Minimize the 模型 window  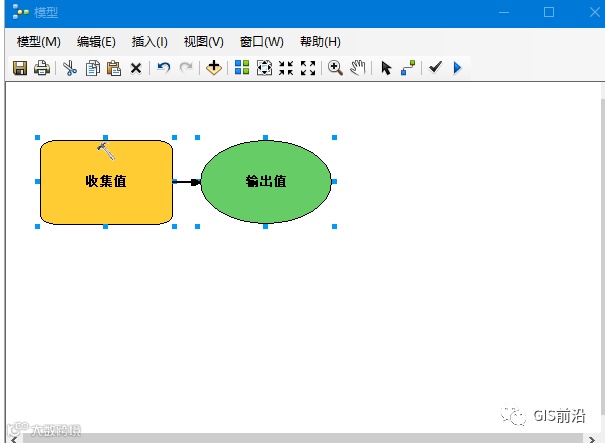pos(504,12)
